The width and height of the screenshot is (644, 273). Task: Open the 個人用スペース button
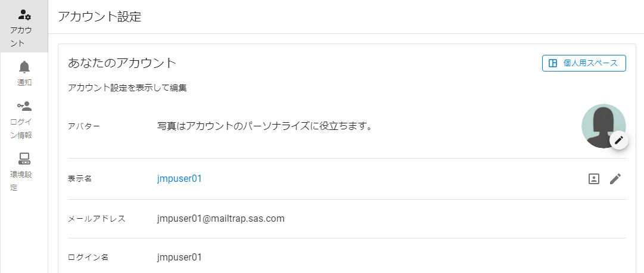[x=584, y=63]
